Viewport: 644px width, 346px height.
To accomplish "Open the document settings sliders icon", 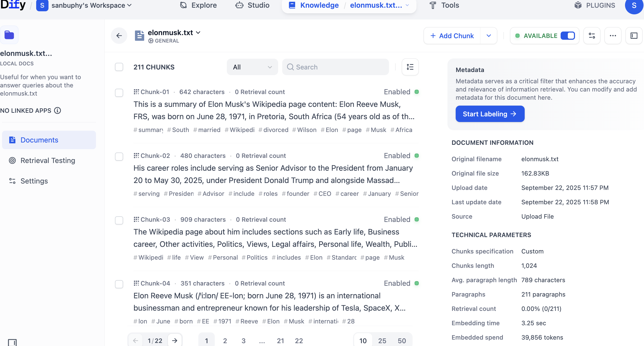I will pos(592,36).
